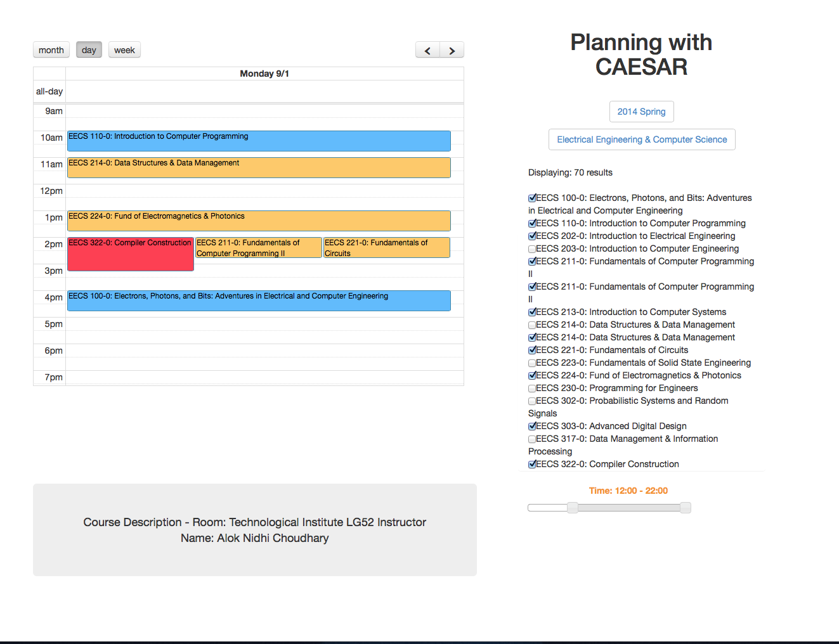Screen dimensions: 839x644
Task: Uncheck EECS 110-0 Introduction to Computer Programming checkbox
Action: point(532,223)
